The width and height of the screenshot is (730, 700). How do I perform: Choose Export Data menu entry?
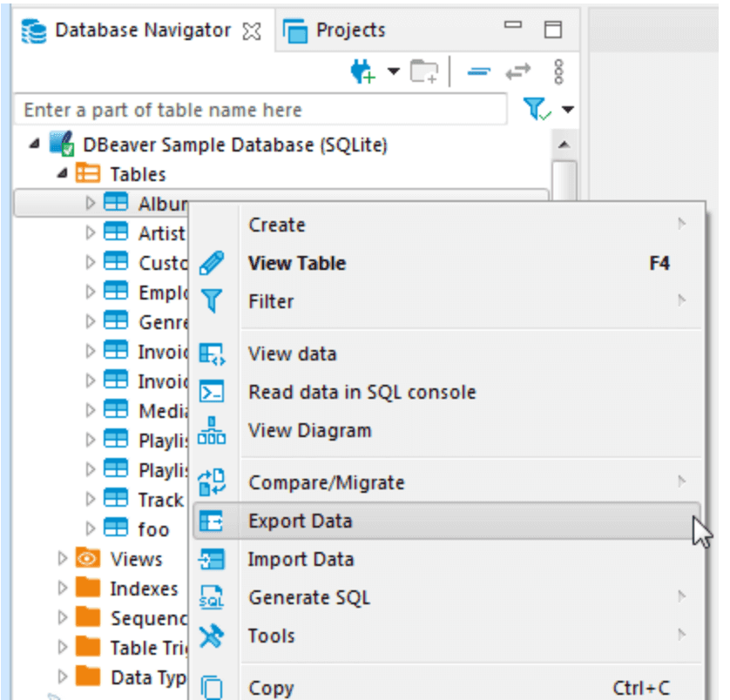click(x=447, y=521)
